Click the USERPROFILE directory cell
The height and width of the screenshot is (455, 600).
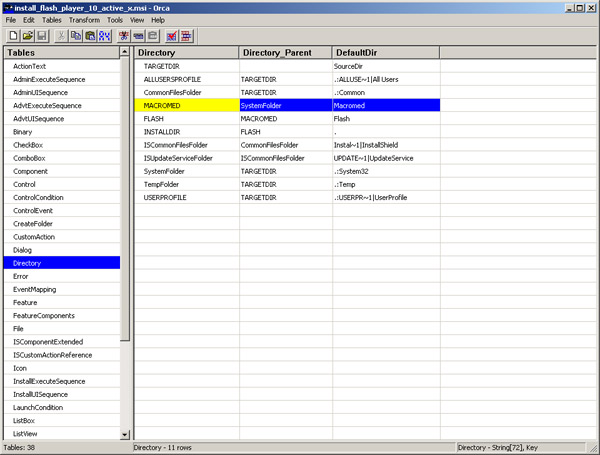pos(187,197)
